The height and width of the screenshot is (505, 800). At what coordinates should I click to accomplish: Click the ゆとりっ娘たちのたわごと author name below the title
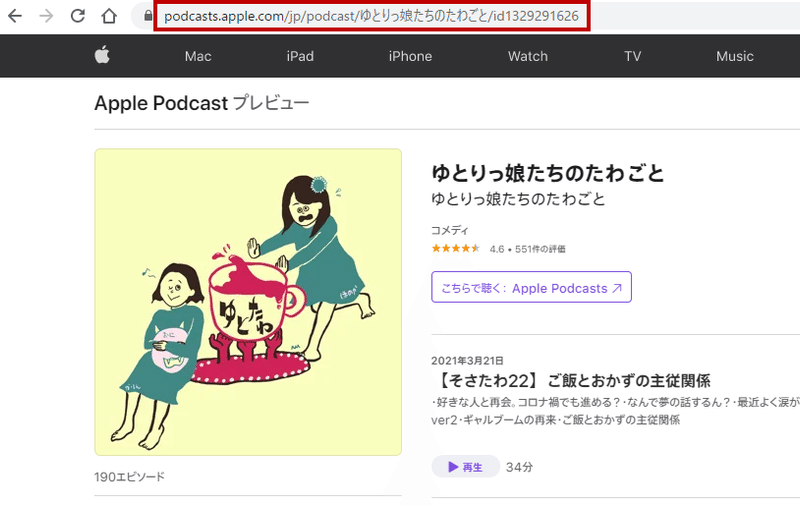click(518, 199)
